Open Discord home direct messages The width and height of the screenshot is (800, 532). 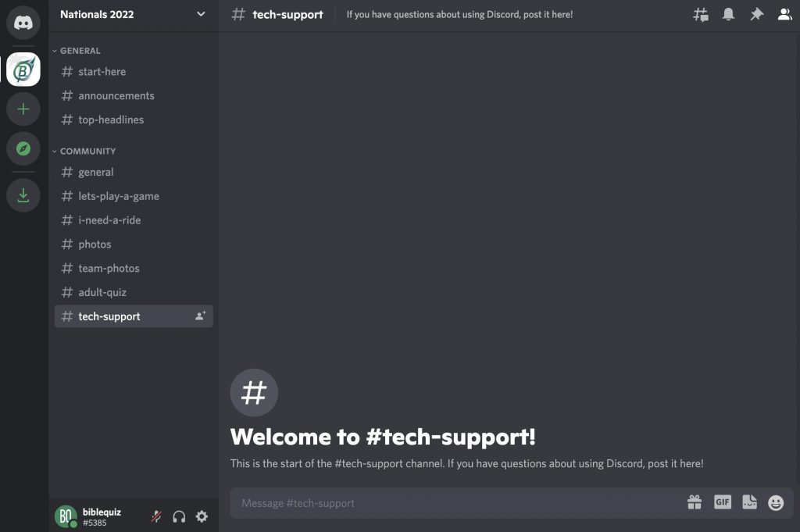[23, 23]
